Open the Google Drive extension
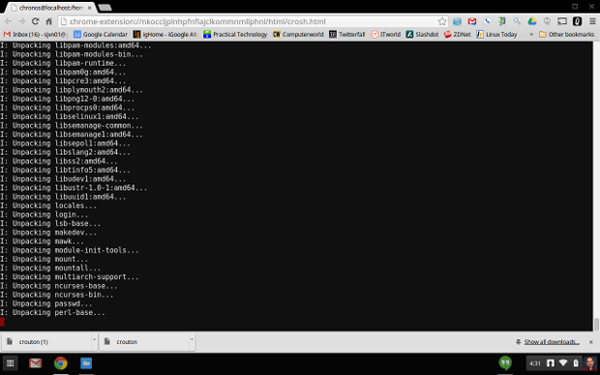The width and height of the screenshot is (600, 375). (x=532, y=21)
